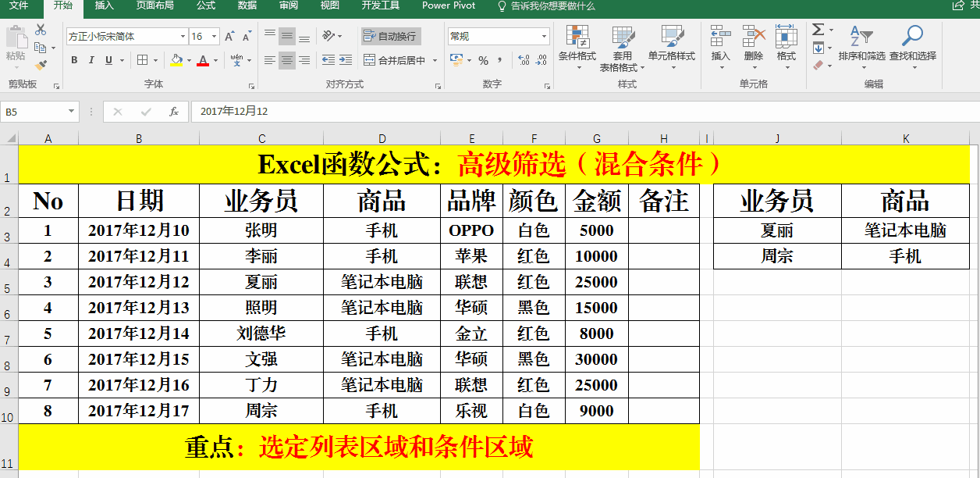This screenshot has height=478, width=980.
Task: Expand the borders dropdown arrow
Action: 155,60
